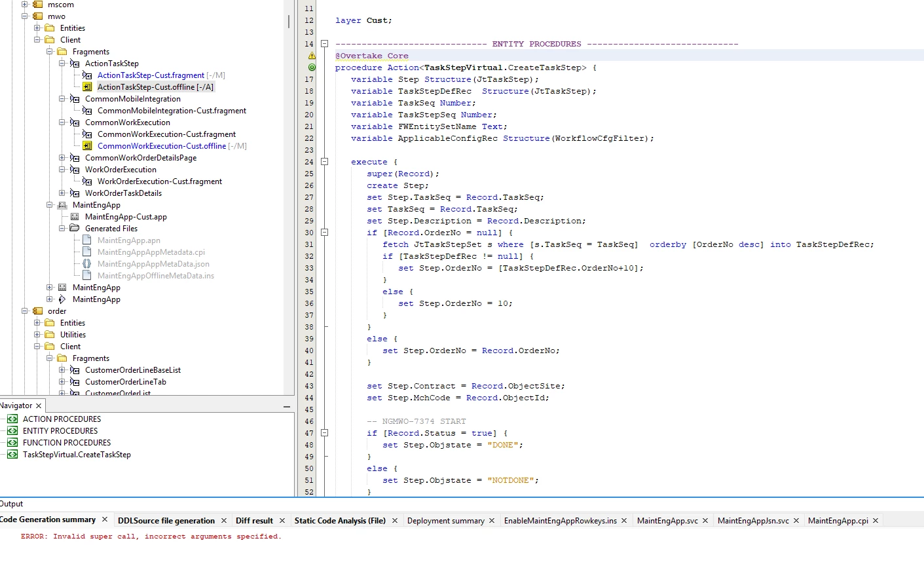Image resolution: width=924 pixels, height=568 pixels.
Task: Close the Navigator panel tab
Action: pyautogui.click(x=39, y=406)
